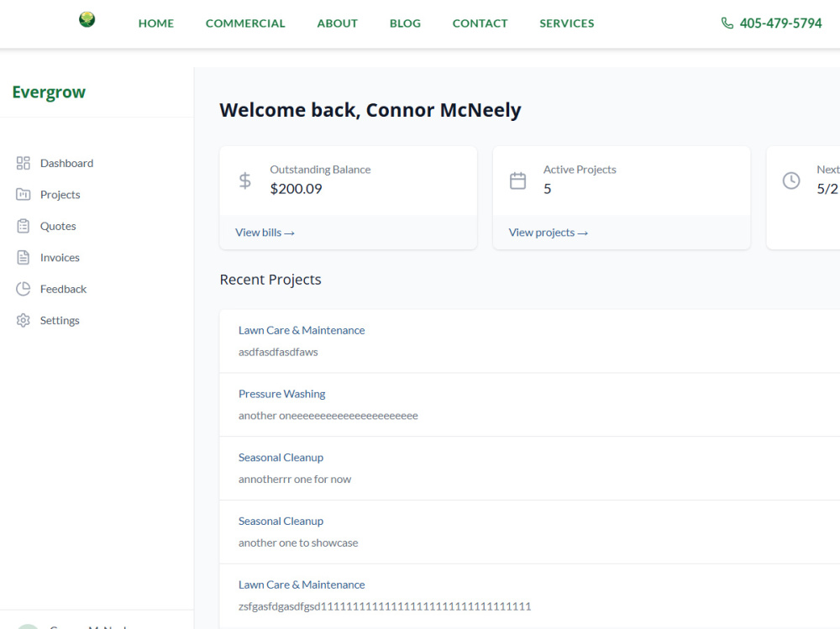
Task: Open Seasonal Cleanup project another one to showcase
Action: pyautogui.click(x=281, y=522)
